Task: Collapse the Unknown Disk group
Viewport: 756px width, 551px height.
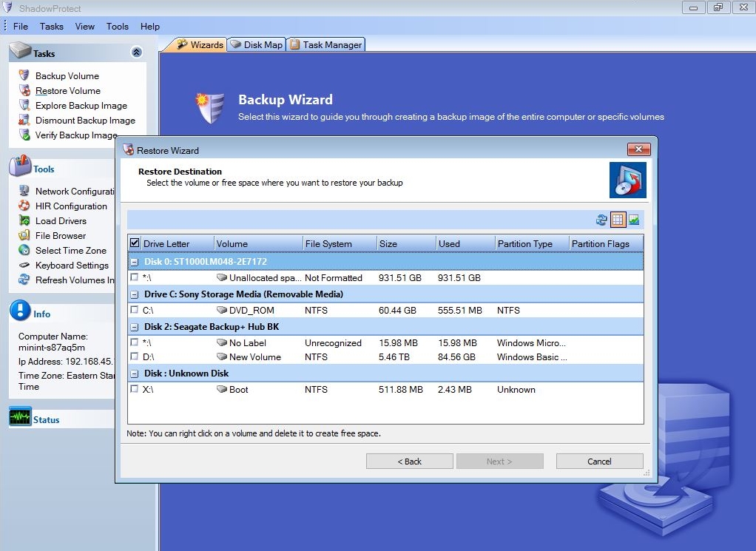Action: pyautogui.click(x=134, y=373)
